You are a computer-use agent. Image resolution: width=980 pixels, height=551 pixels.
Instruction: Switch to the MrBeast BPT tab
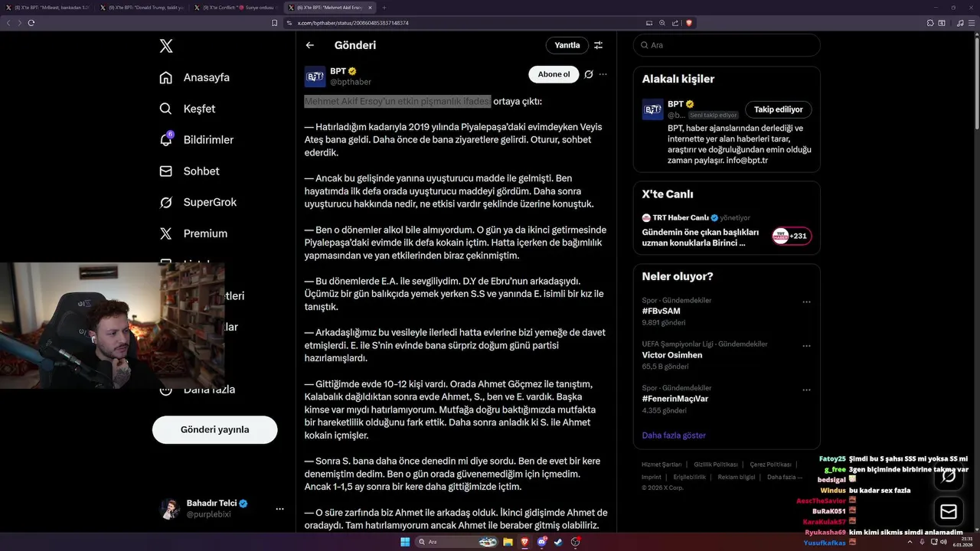click(47, 7)
